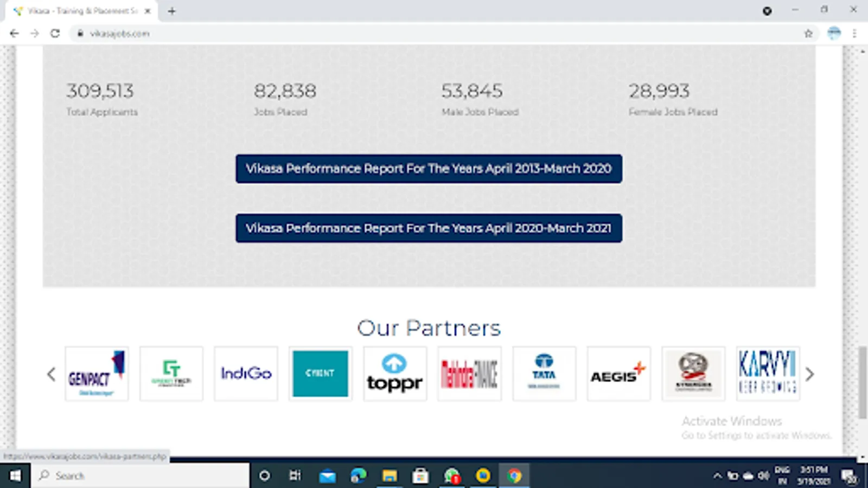Viewport: 868px width, 488px height.
Task: Open Microsoft Store from the taskbar
Action: (420, 476)
